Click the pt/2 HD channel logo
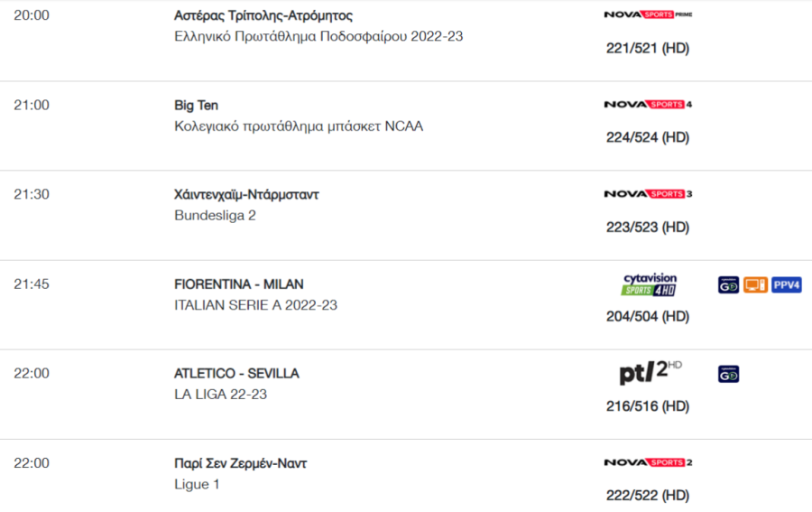The image size is (812, 512). tap(651, 372)
